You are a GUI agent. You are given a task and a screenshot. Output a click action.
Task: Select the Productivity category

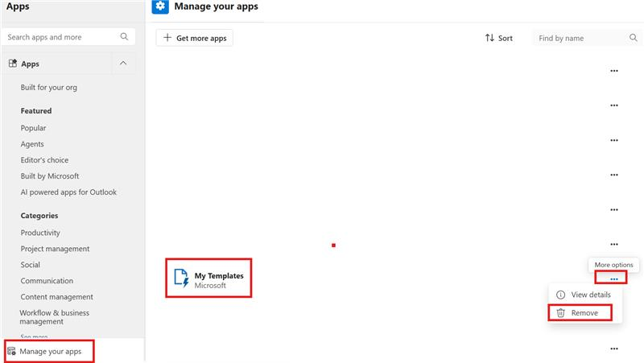pyautogui.click(x=40, y=233)
